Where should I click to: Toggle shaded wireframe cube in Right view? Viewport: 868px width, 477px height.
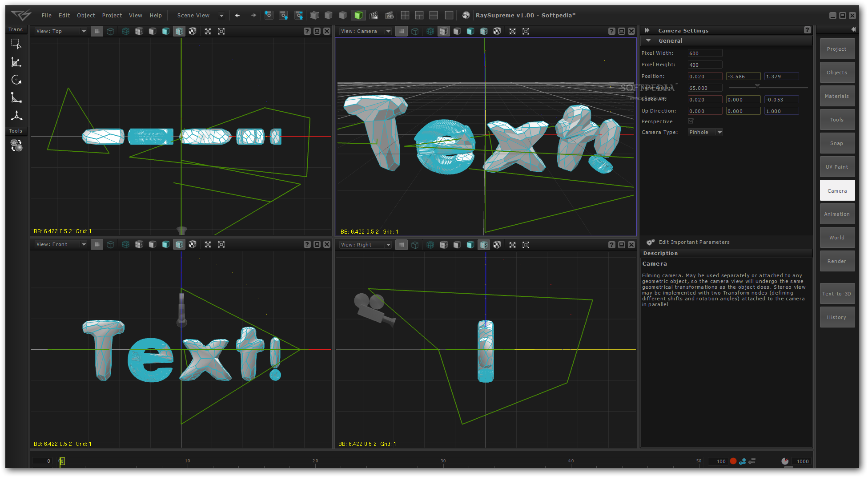coord(483,245)
